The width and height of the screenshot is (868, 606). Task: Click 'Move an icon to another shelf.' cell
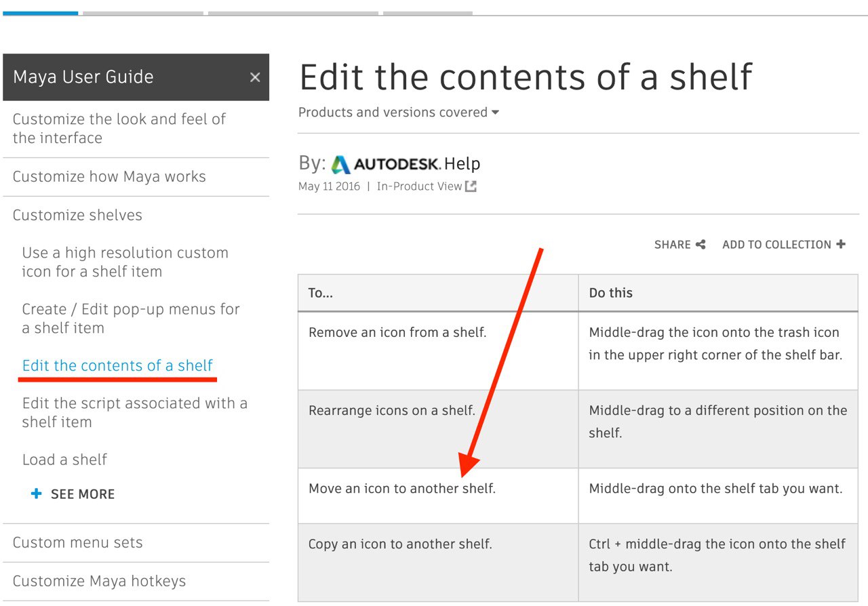pyautogui.click(x=438, y=496)
